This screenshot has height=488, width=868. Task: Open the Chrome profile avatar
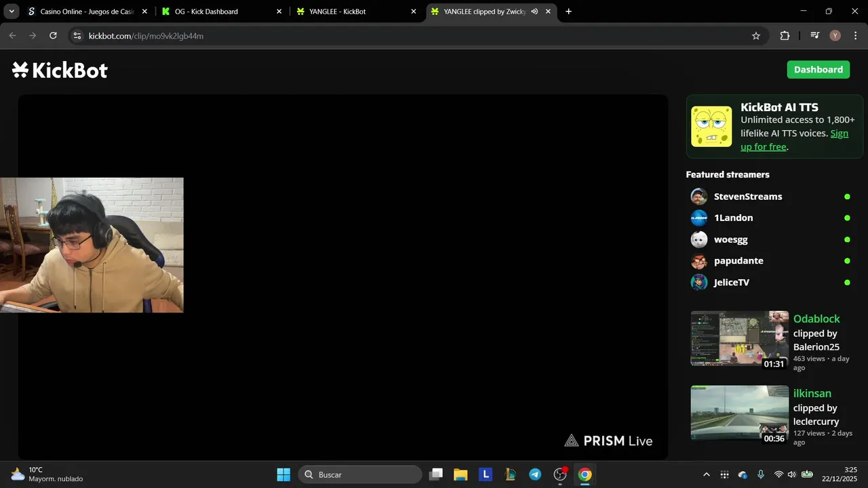point(835,36)
